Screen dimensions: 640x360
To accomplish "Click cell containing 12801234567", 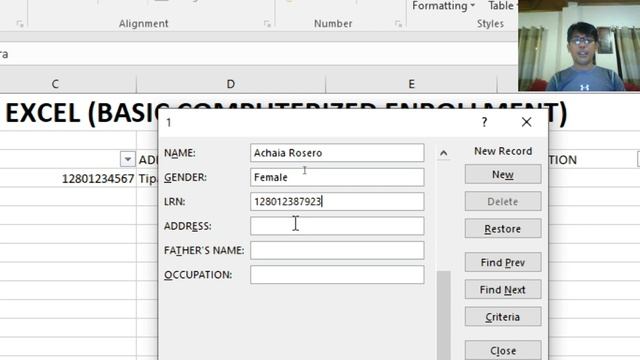I will click(68, 179).
